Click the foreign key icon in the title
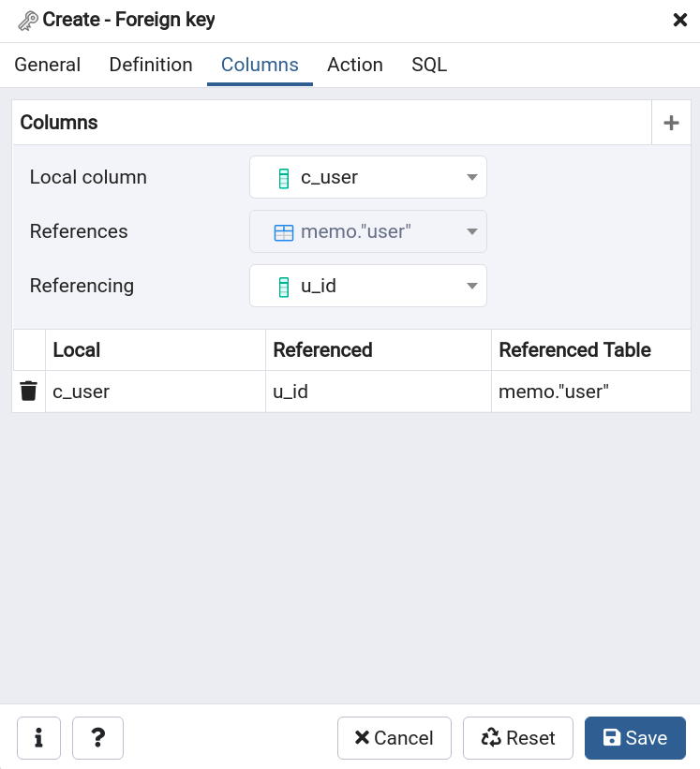 [28, 21]
